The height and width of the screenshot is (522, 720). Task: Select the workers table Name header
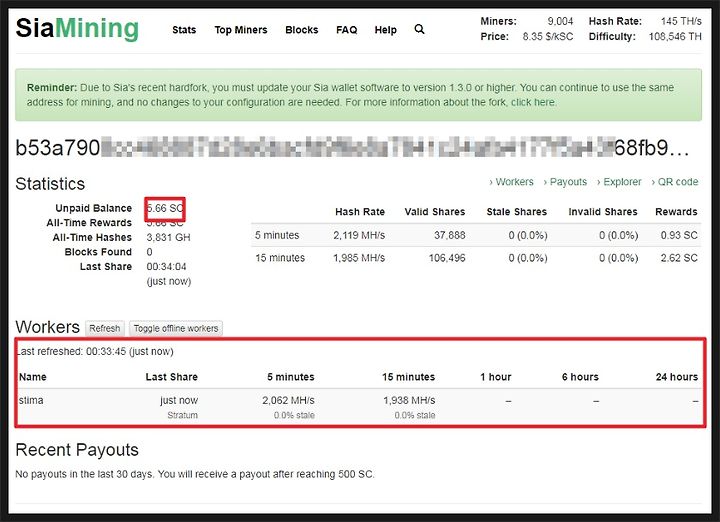click(33, 377)
